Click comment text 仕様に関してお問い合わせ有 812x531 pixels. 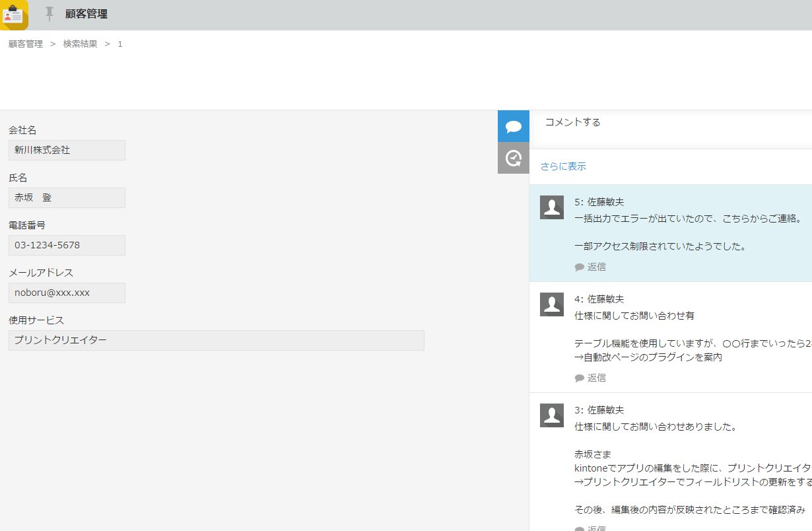point(634,316)
